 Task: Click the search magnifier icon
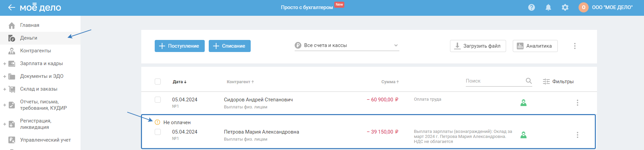(x=529, y=81)
